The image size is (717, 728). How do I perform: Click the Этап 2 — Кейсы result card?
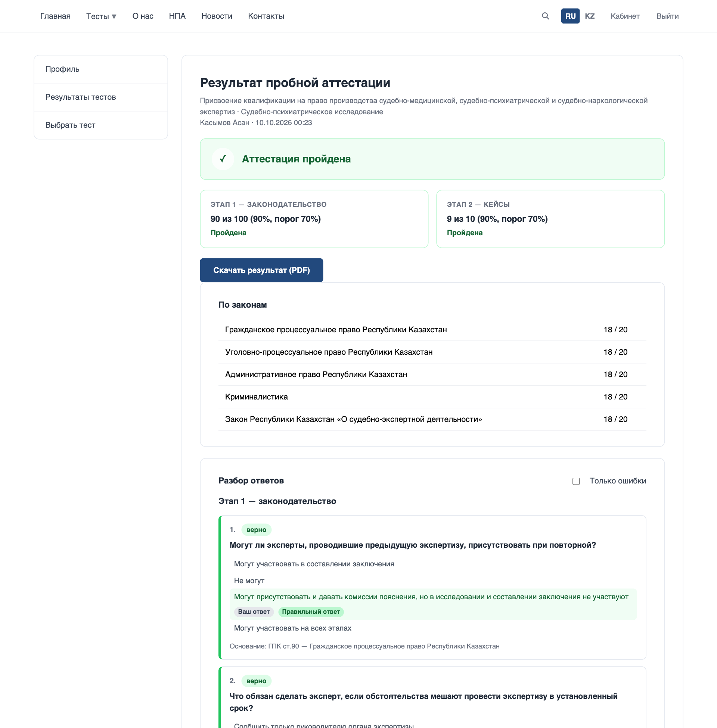point(550,219)
